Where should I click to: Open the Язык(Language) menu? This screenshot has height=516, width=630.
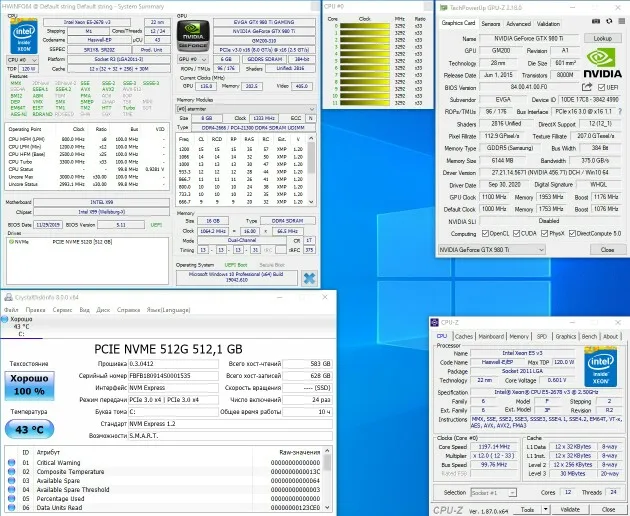tap(168, 310)
